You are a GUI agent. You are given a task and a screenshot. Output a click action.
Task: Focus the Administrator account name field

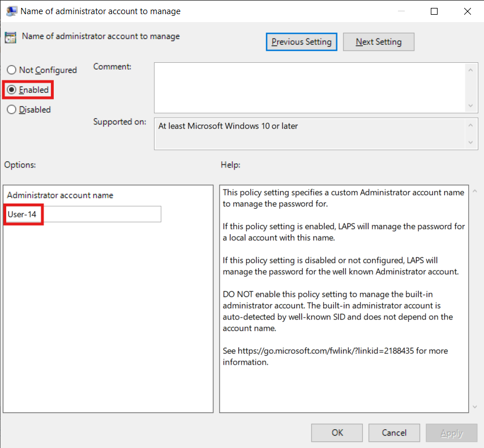pos(84,214)
